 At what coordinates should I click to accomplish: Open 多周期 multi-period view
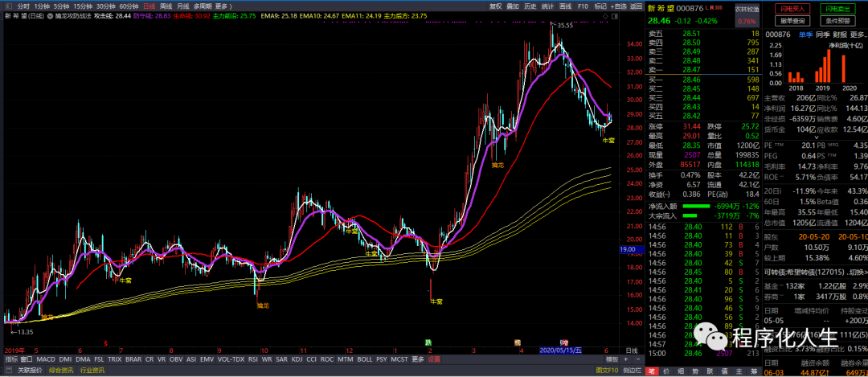(203, 6)
